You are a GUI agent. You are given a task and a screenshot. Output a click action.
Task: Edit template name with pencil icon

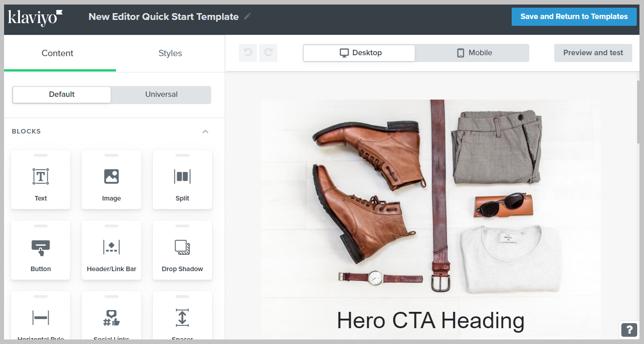247,17
